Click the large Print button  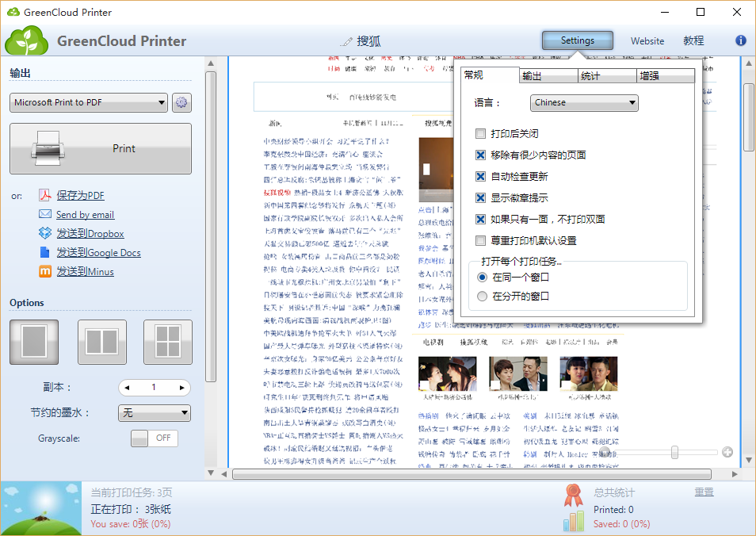click(x=101, y=148)
